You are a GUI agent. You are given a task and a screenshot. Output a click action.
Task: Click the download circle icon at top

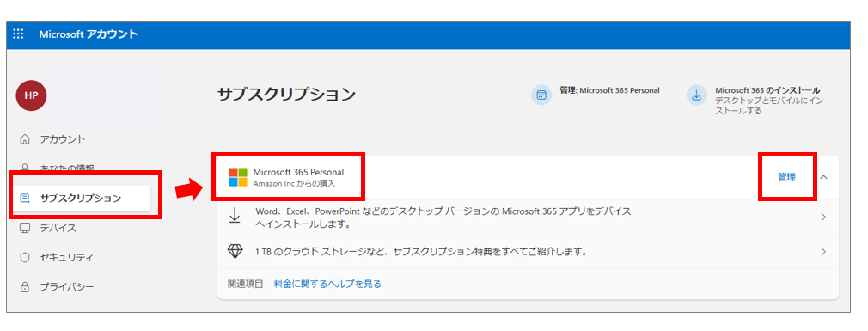pos(697,95)
